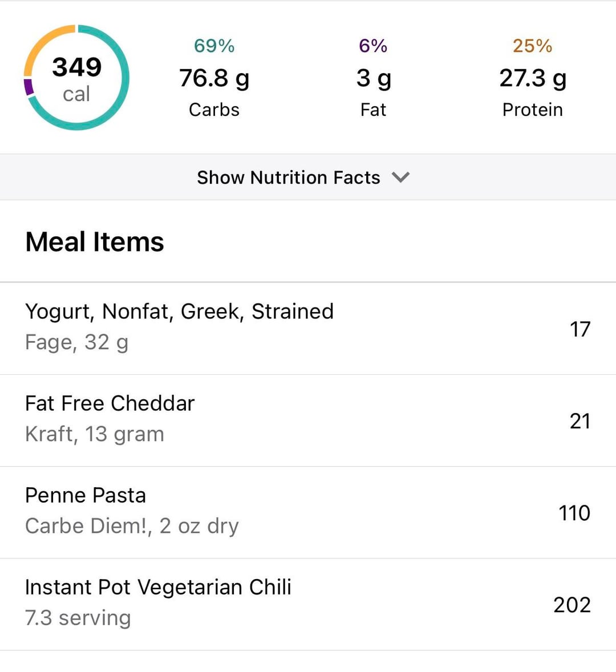The height and width of the screenshot is (672, 616).
Task: Select the 3 g Fat stat
Action: tap(373, 79)
